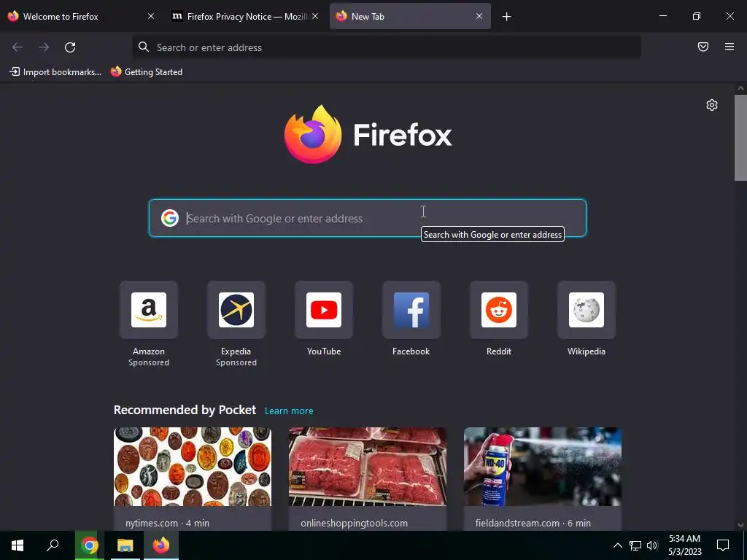Screen dimensions: 747x560
Task: Reload the current page
Action: pyautogui.click(x=70, y=47)
